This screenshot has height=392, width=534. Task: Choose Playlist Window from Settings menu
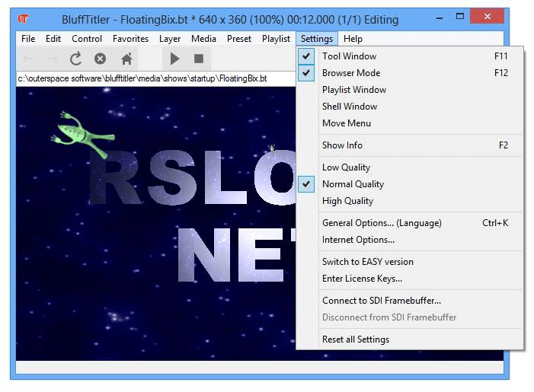coord(410,90)
